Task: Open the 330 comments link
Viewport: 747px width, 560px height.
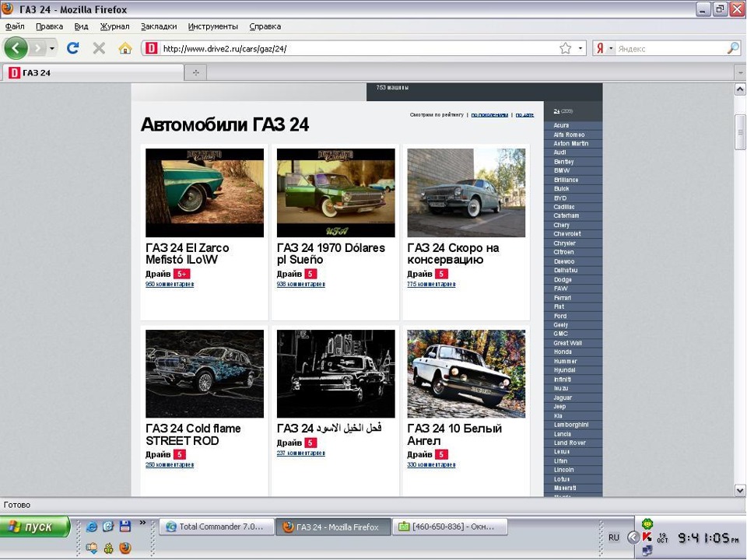Action: 431,465
